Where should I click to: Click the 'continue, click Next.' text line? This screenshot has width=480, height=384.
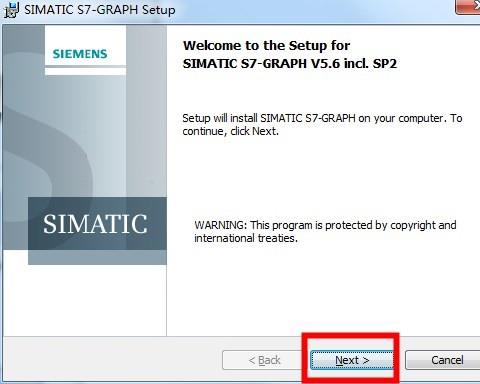pos(230,131)
